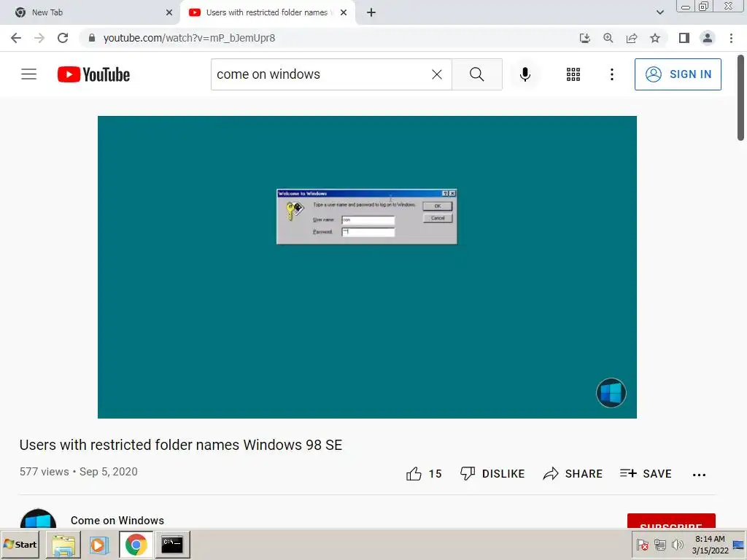
Task: Open YouTube apps grid
Action: pyautogui.click(x=573, y=74)
